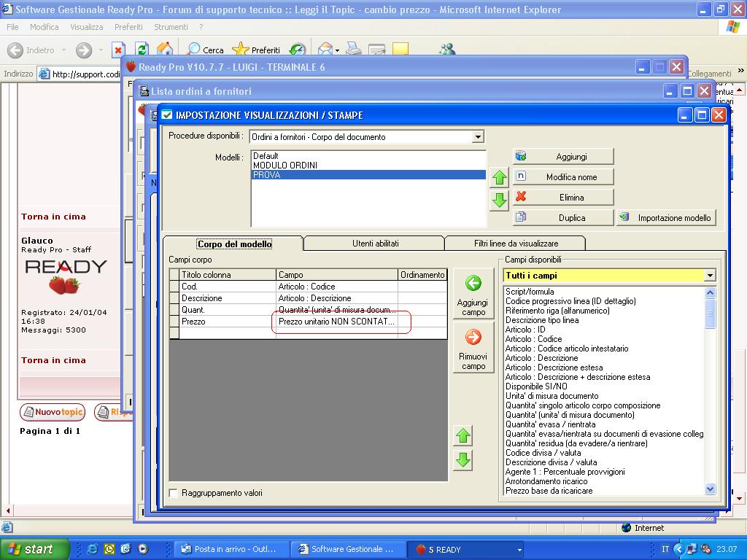Move selected model up with green arrow
This screenshot has width=747, height=560.
click(x=499, y=178)
